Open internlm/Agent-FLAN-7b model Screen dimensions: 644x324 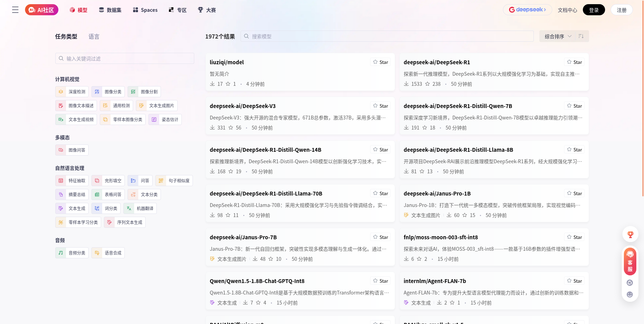click(x=435, y=281)
